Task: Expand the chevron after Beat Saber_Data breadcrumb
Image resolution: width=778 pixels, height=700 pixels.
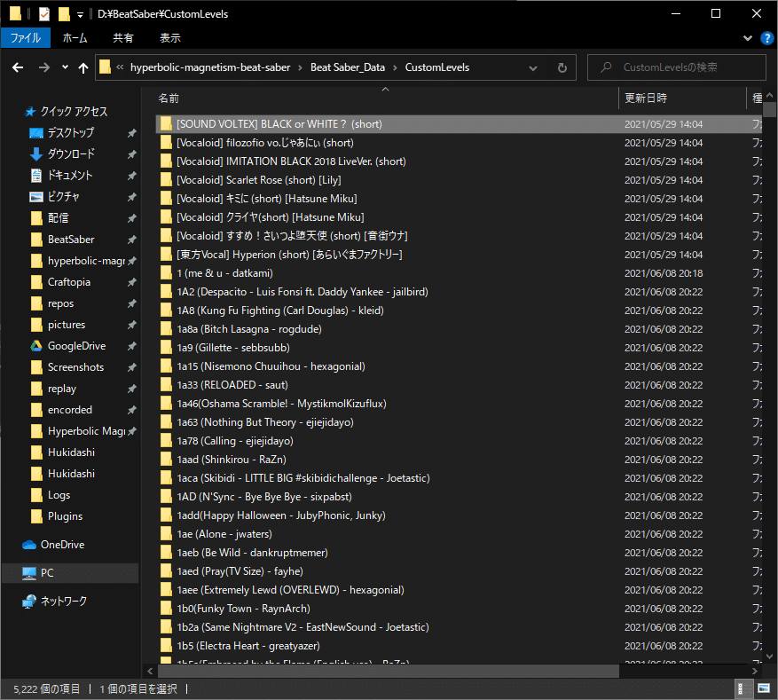Action: point(395,68)
